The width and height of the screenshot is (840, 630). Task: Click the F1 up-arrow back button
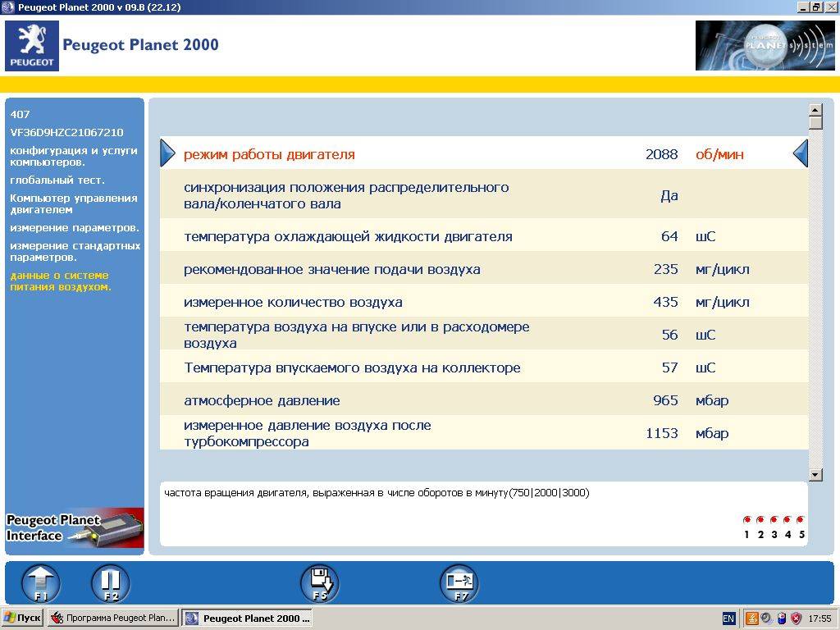41,584
